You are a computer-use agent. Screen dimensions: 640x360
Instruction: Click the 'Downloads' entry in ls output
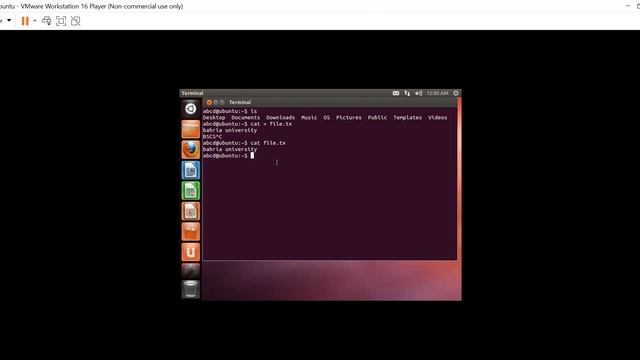coord(280,118)
